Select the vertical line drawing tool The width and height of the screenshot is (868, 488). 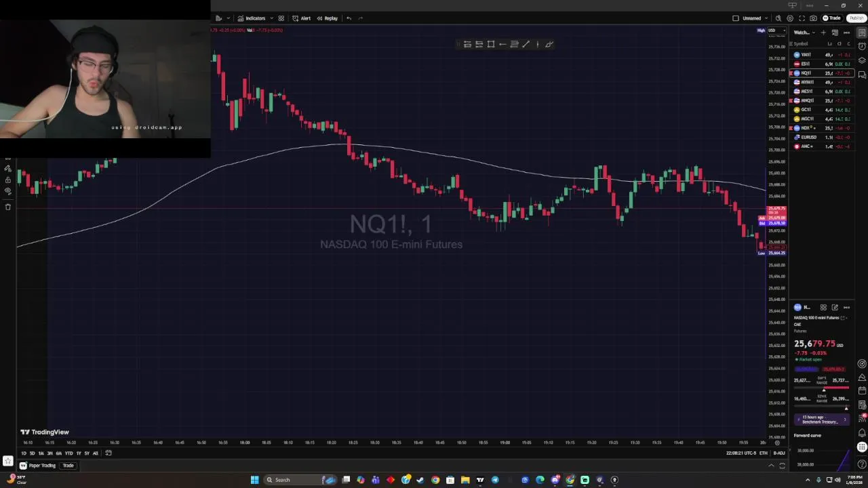tap(537, 44)
